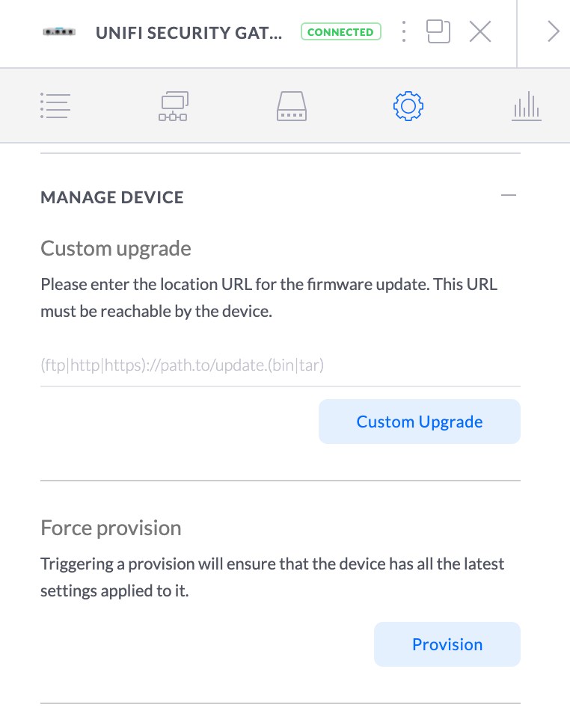Click the Custom upgrade heading
570x728 pixels.
point(116,248)
